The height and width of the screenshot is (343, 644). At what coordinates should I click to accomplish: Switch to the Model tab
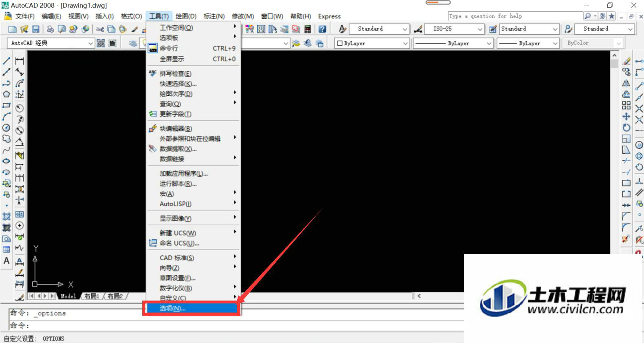pos(68,296)
